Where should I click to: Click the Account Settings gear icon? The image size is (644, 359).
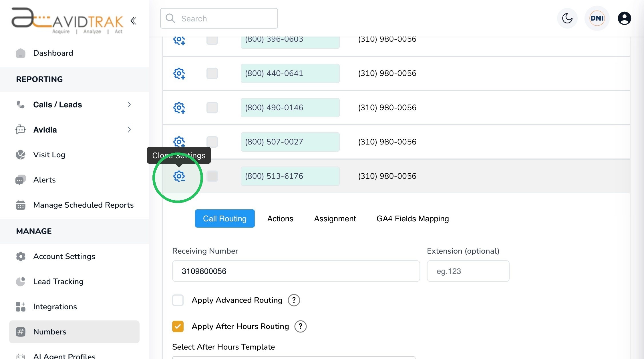point(21,256)
